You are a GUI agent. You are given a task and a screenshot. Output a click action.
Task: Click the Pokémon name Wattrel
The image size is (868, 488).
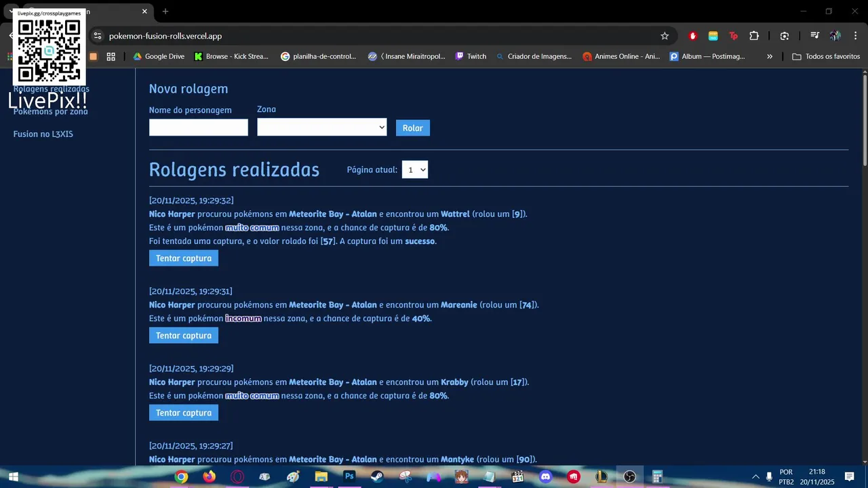click(455, 214)
